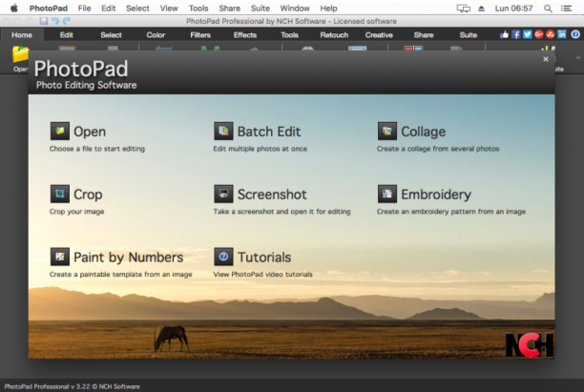Screen dimensions: 584x392
Task: Open Tutorials from the welcome screen
Action: tap(252, 257)
